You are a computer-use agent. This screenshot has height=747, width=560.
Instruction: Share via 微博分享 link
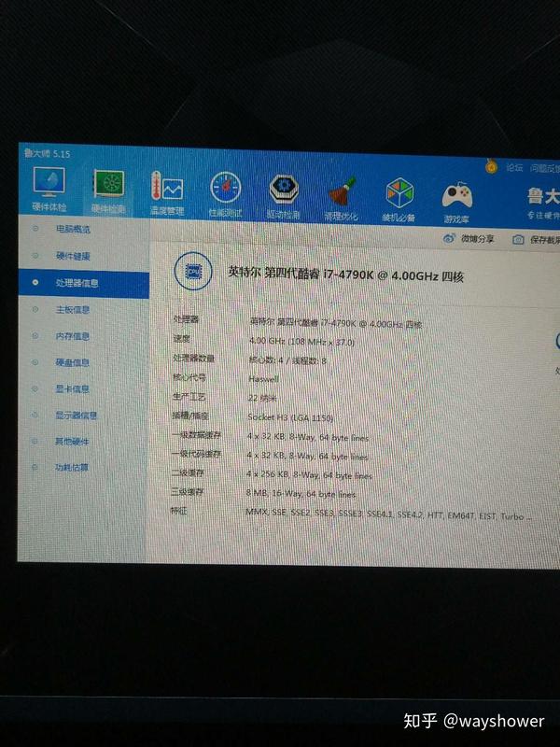point(477,239)
